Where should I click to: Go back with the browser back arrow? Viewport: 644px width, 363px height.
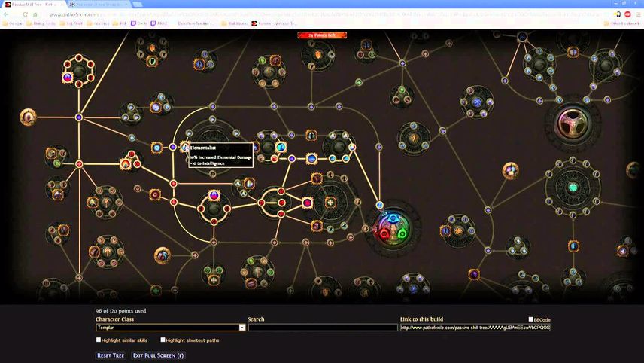[x=6, y=14]
